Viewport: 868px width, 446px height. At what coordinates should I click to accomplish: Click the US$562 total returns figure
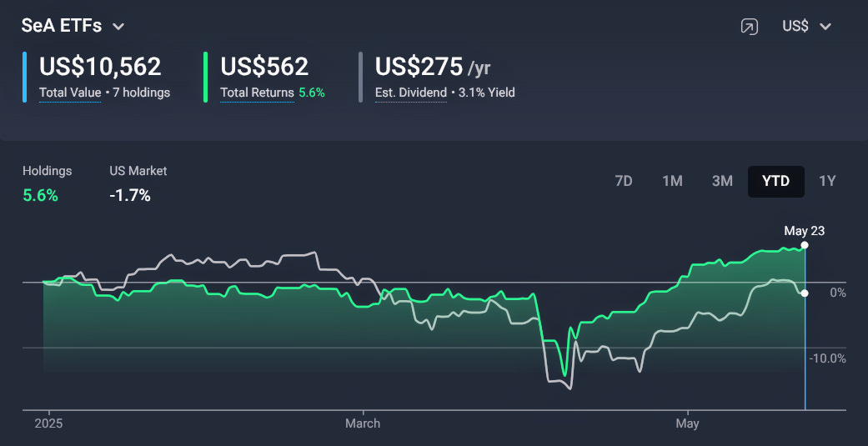point(264,67)
